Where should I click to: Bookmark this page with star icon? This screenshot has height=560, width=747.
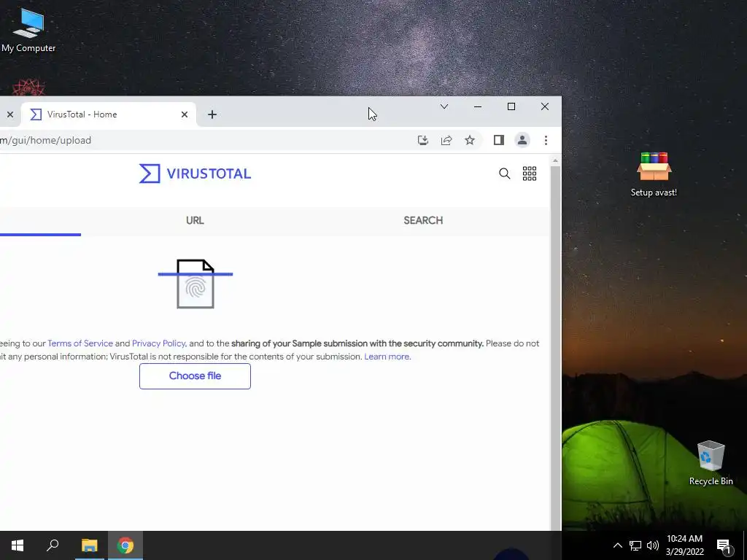pos(470,140)
